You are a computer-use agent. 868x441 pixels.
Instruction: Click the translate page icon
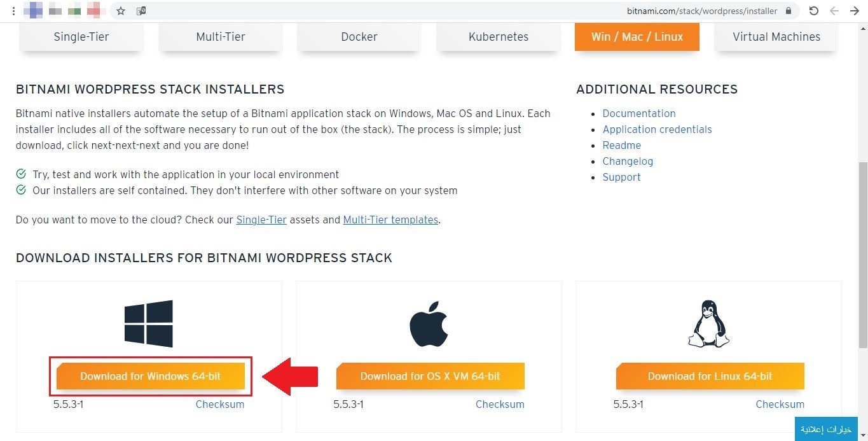[141, 11]
